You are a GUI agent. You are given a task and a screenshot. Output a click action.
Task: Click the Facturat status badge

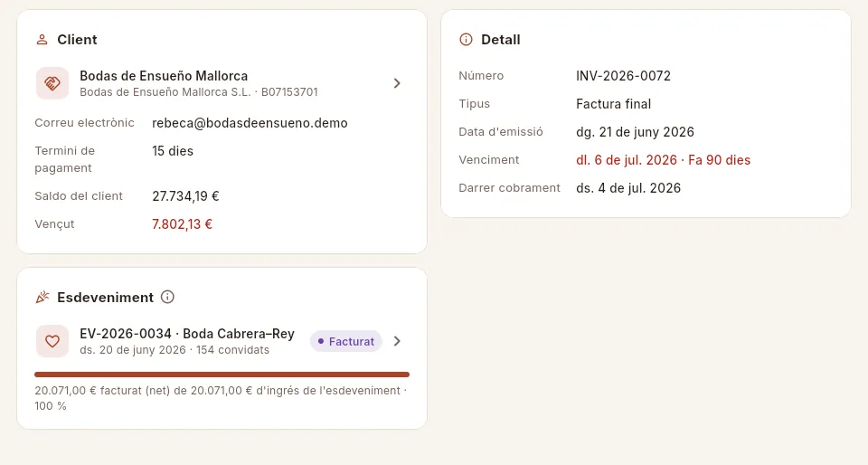coord(346,342)
